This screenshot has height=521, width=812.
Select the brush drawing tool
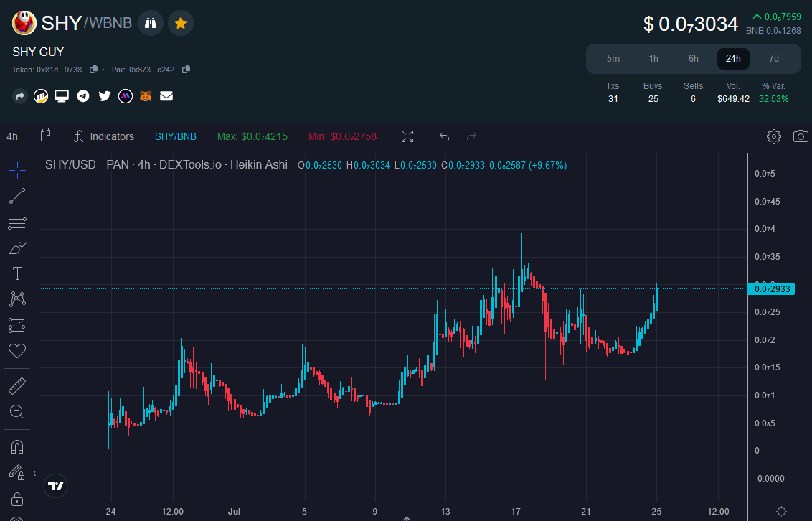[17, 248]
